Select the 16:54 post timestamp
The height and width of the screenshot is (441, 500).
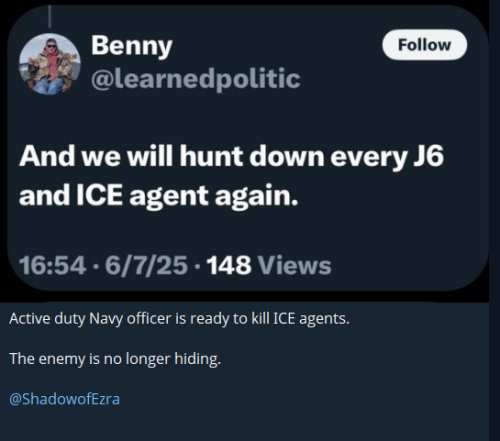coord(52,265)
